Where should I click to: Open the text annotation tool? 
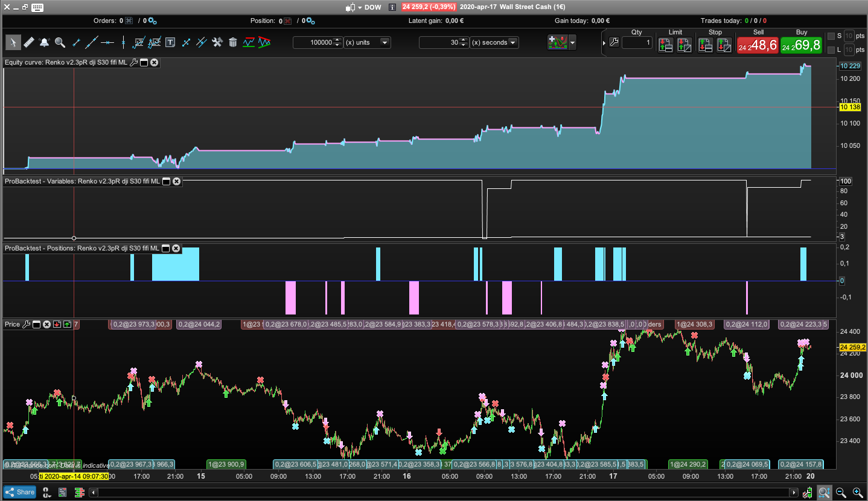tap(170, 42)
